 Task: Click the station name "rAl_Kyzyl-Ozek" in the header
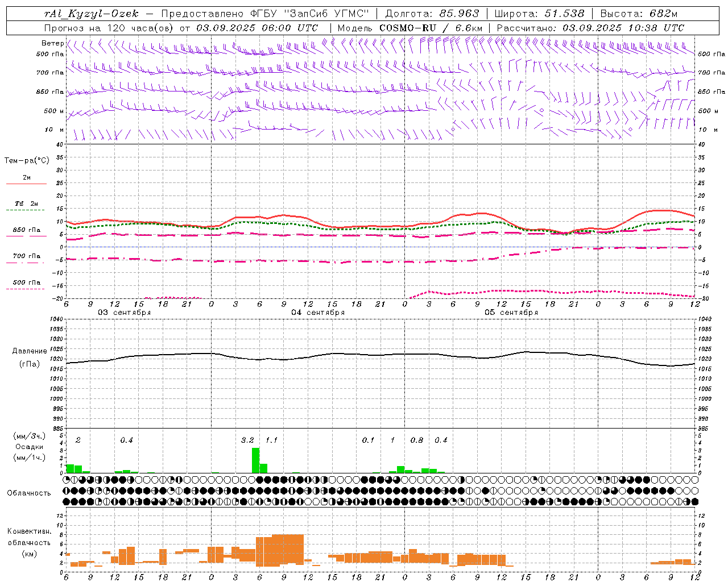[x=91, y=14]
